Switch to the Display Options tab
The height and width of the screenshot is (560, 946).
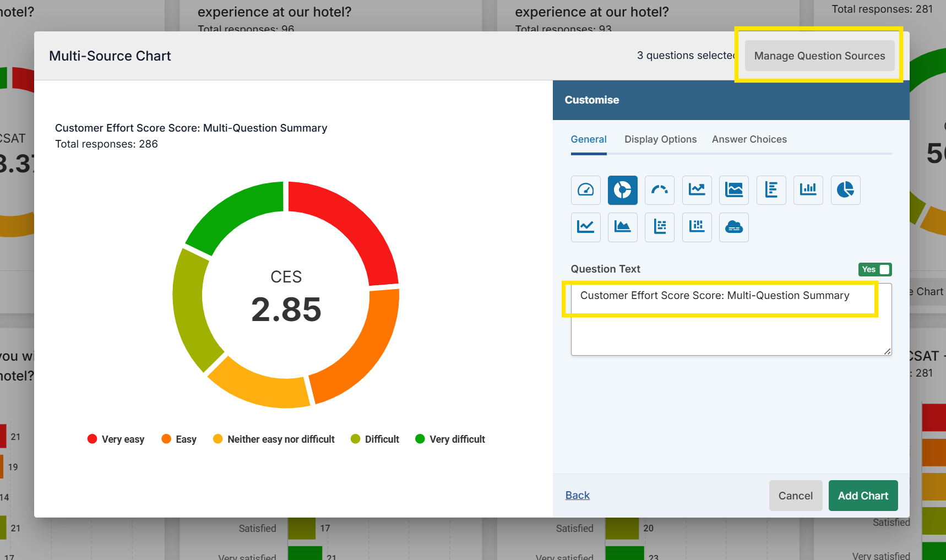(660, 139)
